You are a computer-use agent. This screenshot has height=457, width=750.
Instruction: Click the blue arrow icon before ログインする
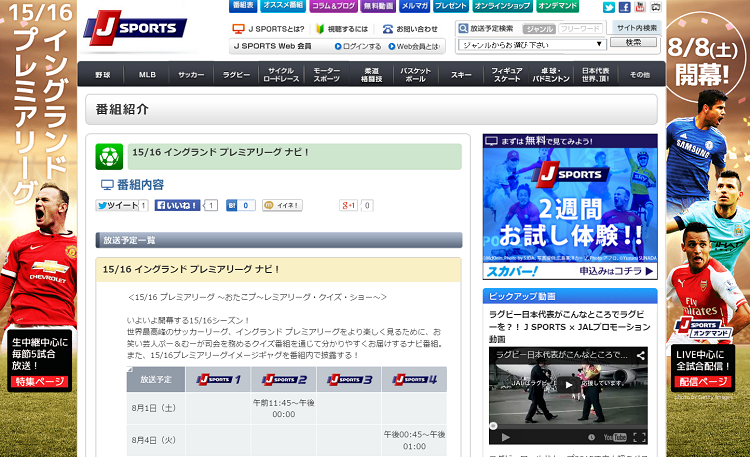[x=338, y=46]
